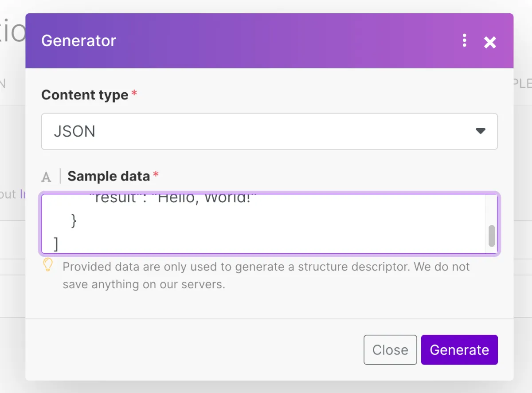Click the Content type field label

(x=85, y=95)
